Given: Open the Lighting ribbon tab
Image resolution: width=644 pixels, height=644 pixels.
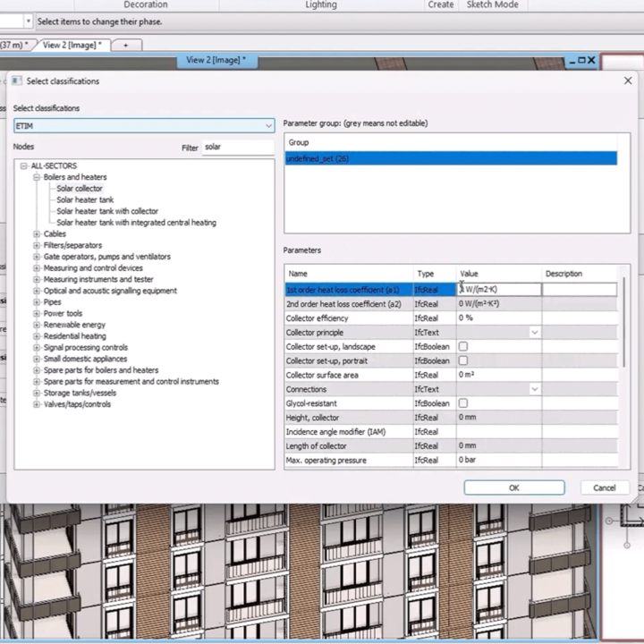Looking at the screenshot, I should tap(321, 5).
